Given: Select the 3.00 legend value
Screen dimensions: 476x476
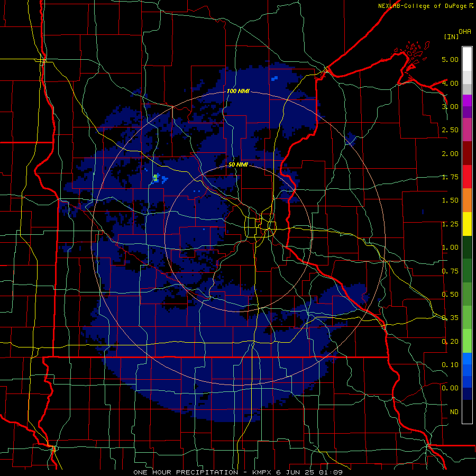Looking at the screenshot, I should [450, 106].
